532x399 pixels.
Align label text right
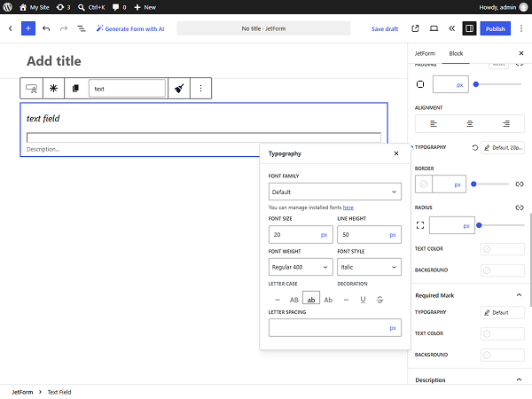click(506, 123)
